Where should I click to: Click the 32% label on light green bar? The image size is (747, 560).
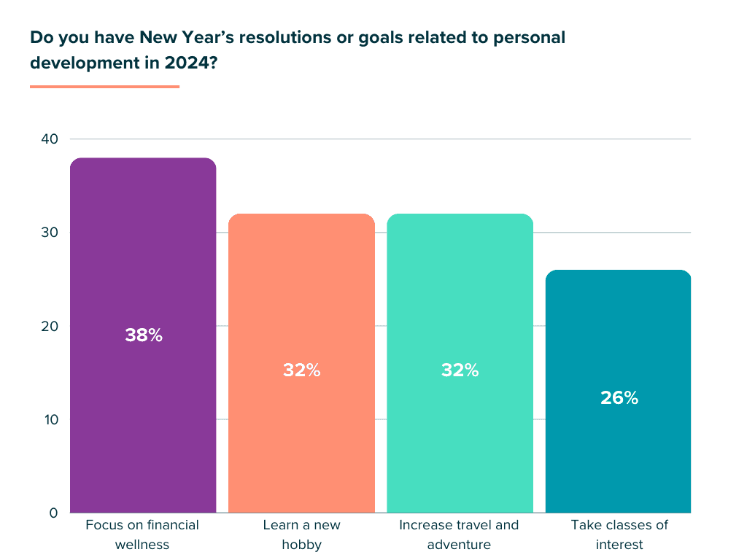pyautogui.click(x=460, y=370)
